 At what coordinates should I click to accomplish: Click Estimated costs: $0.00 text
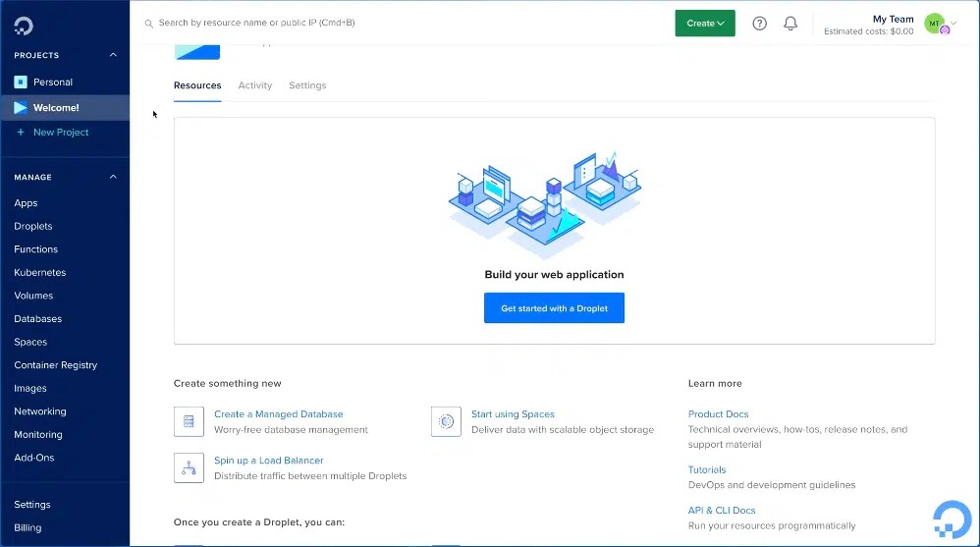[x=869, y=31]
